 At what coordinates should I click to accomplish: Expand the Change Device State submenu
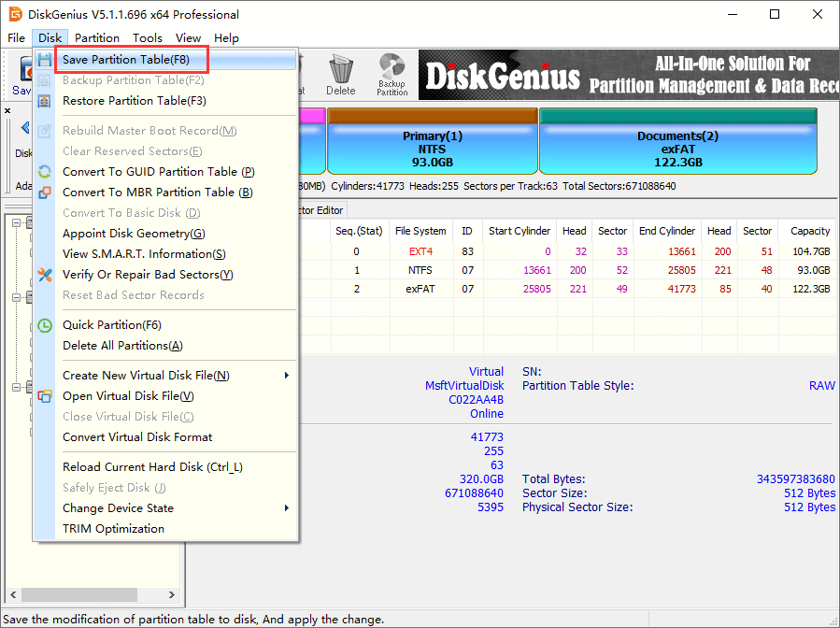pyautogui.click(x=287, y=508)
